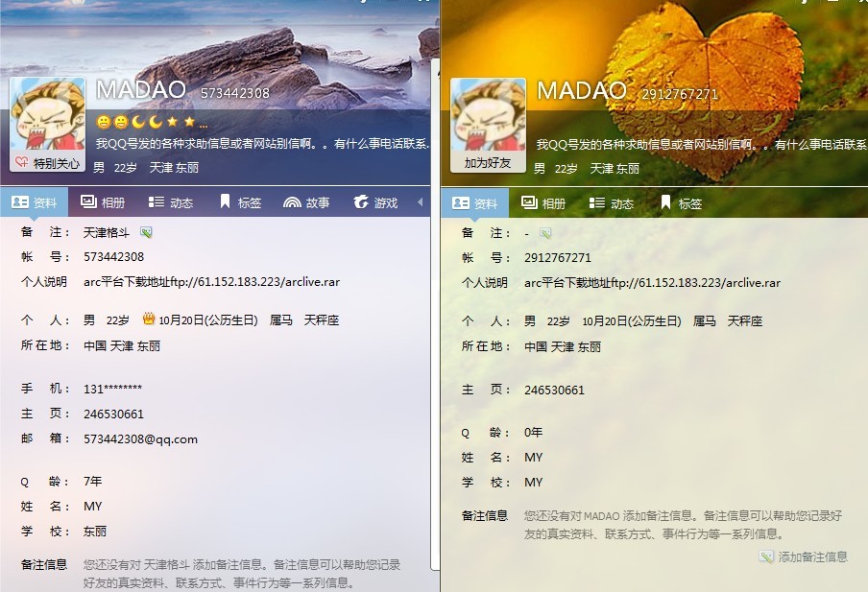Click the bookmark icon on left 标签 tab

(226, 202)
